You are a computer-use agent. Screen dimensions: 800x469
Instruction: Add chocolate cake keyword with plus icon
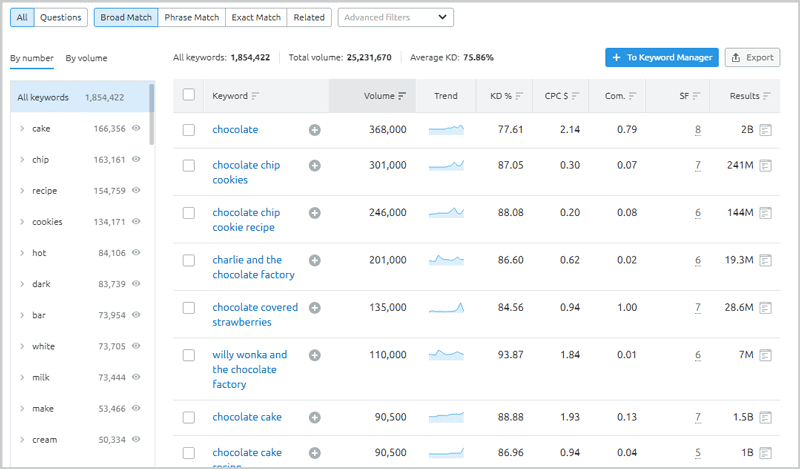click(314, 417)
